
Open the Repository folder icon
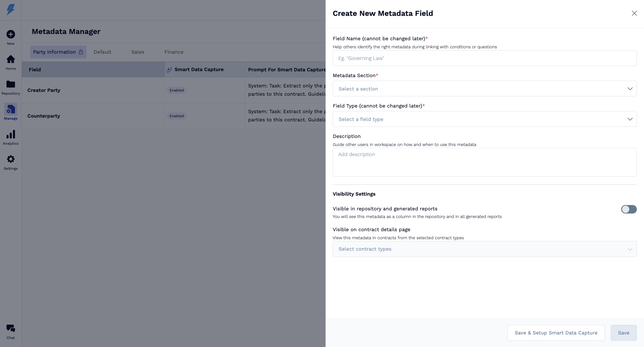[x=11, y=85]
